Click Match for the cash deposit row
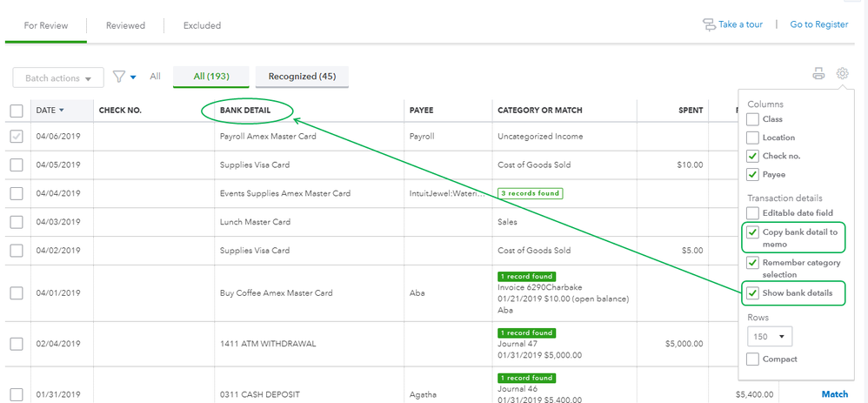Viewport: 868px width, 403px height. pos(834,394)
